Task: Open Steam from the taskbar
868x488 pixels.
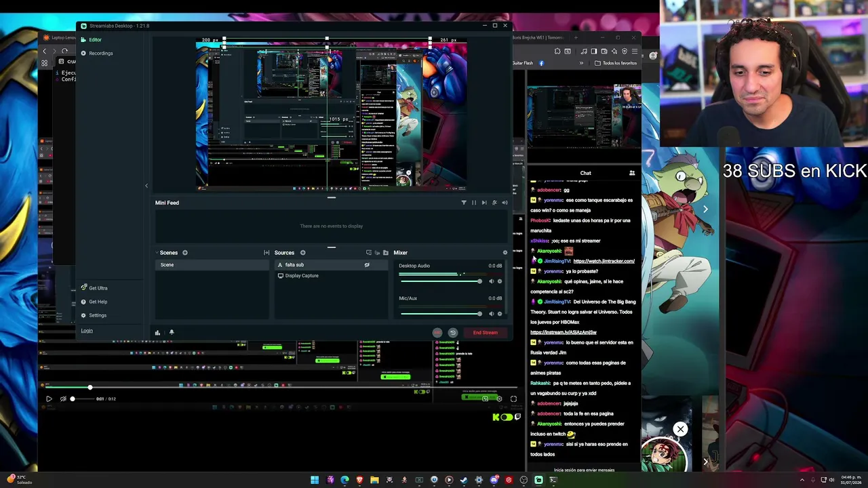Action: 464,480
